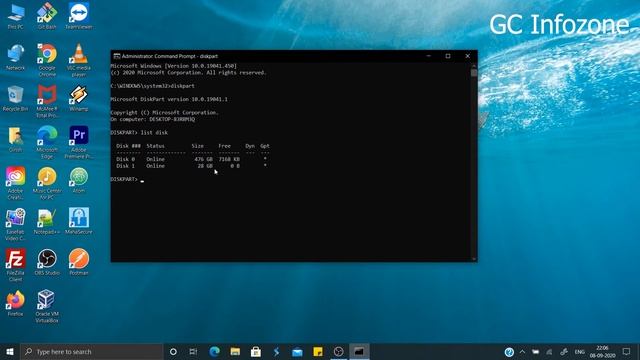Open the Mail app from the taskbar
Image resolution: width=640 pixels, height=360 pixels.
tap(297, 351)
